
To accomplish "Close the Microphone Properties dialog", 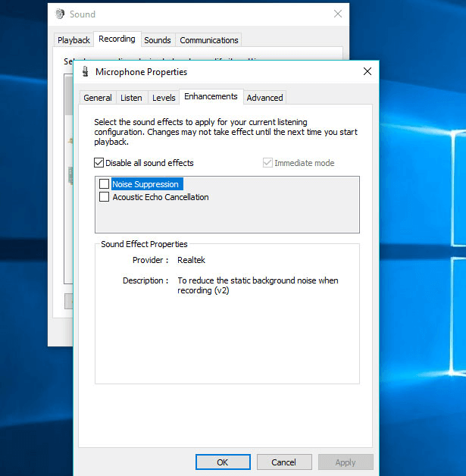I will (x=367, y=71).
